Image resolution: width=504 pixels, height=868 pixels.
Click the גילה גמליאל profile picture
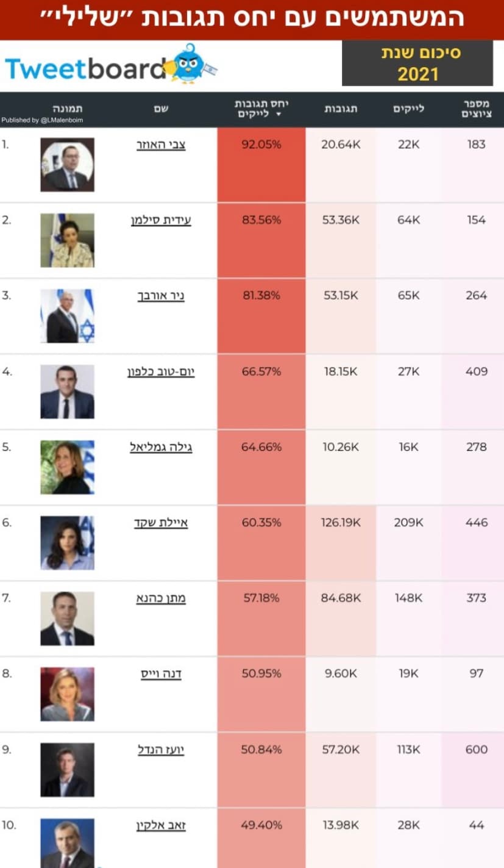(x=68, y=467)
